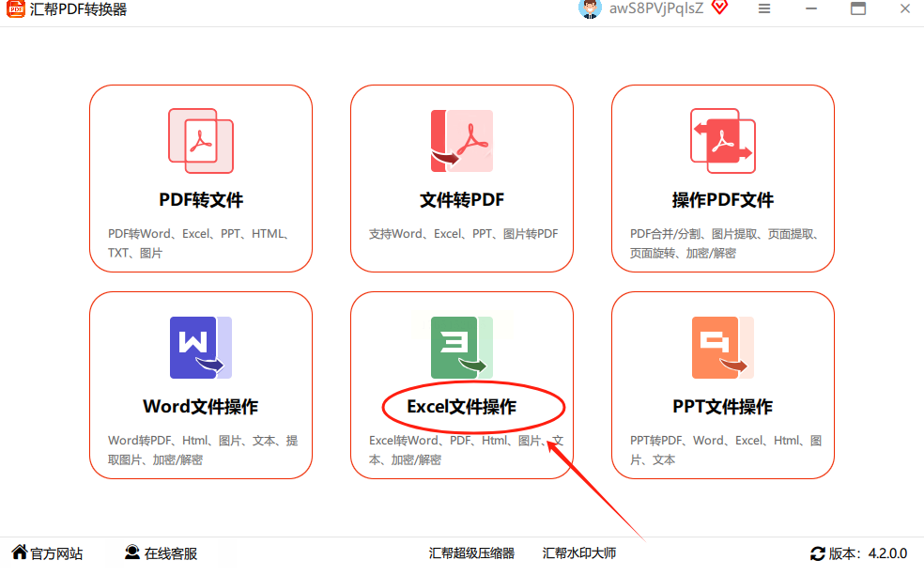This screenshot has height=576, width=924.
Task: Minimize the converter window
Action: pos(811,8)
